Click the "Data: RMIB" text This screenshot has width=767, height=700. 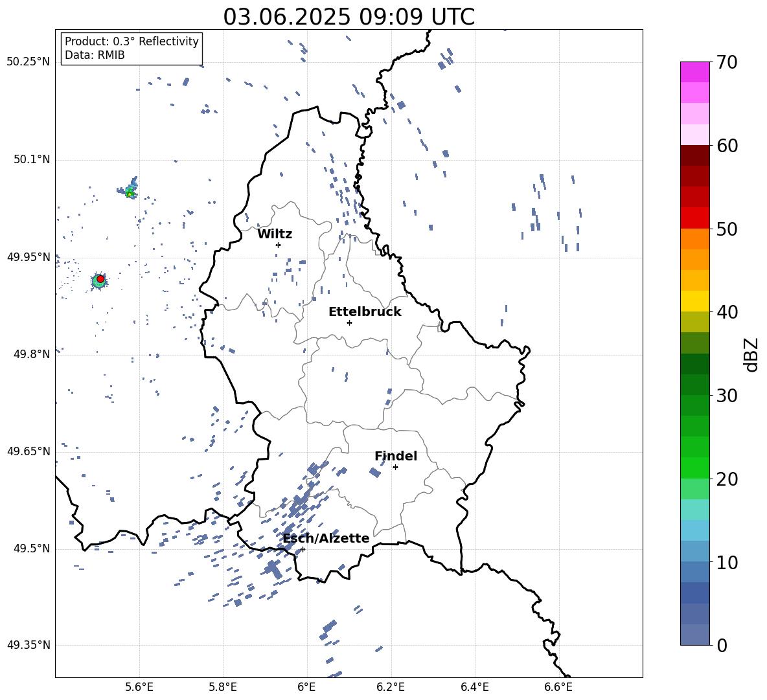point(95,55)
